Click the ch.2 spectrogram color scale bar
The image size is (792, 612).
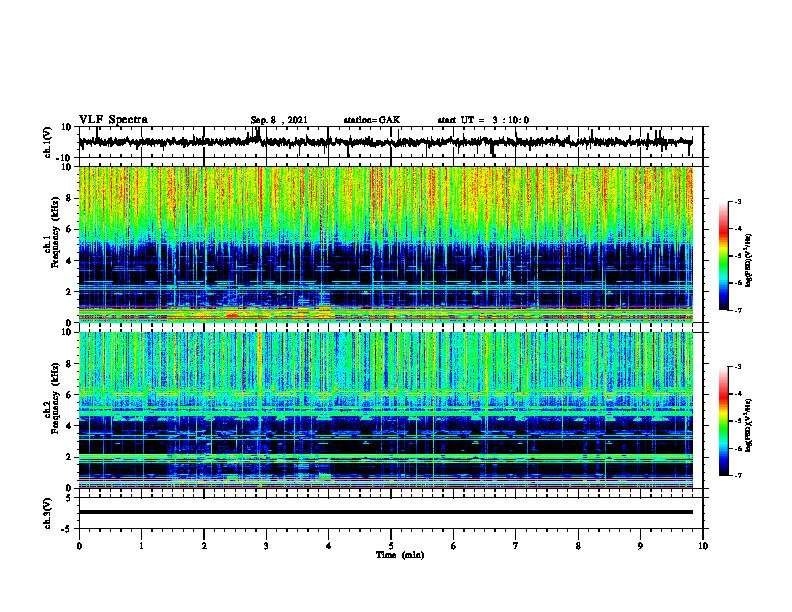(724, 421)
